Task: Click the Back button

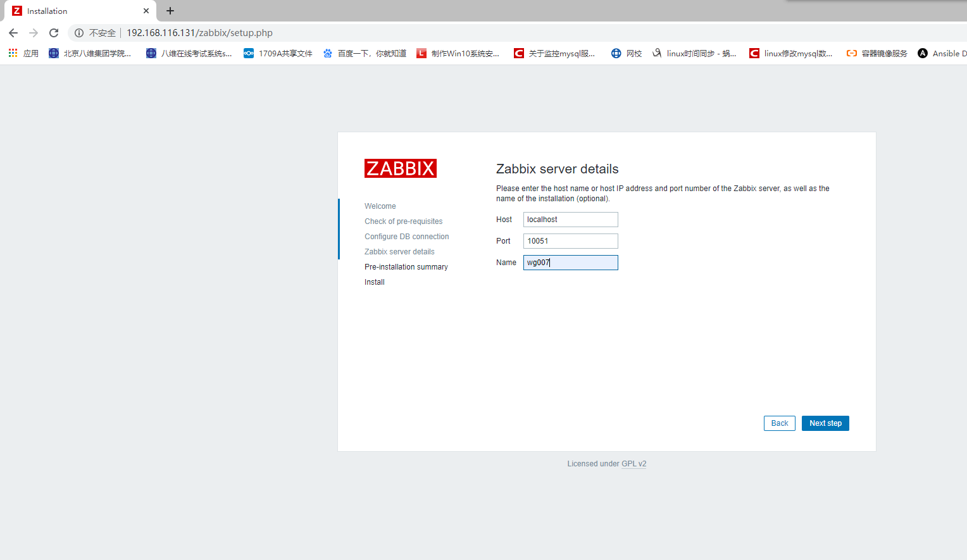Action: [780, 423]
